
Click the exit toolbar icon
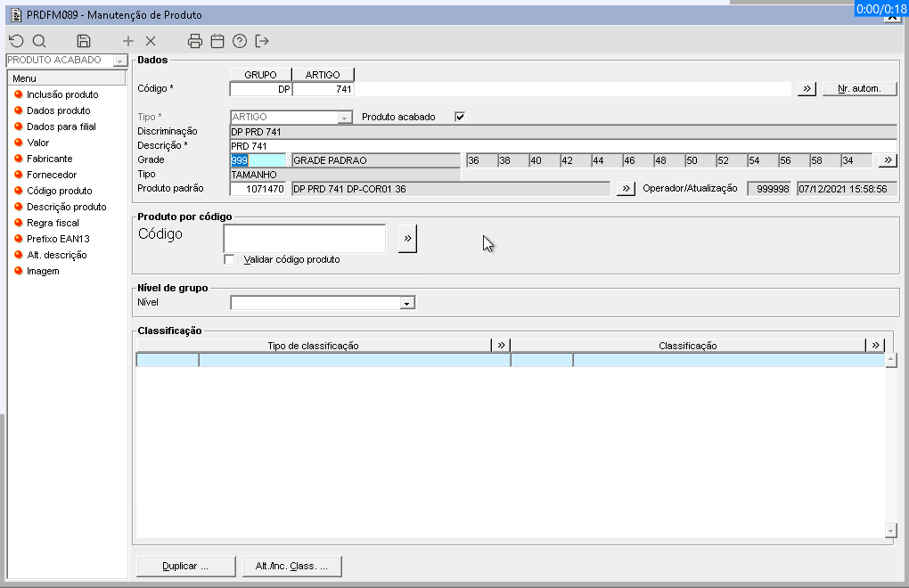pos(262,41)
